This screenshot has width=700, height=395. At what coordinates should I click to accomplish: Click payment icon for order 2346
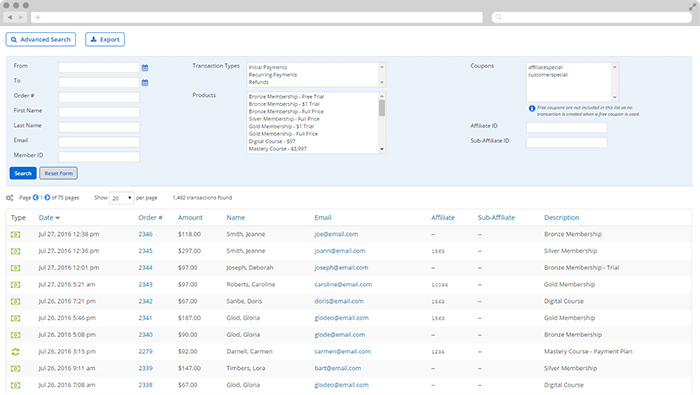(x=16, y=234)
